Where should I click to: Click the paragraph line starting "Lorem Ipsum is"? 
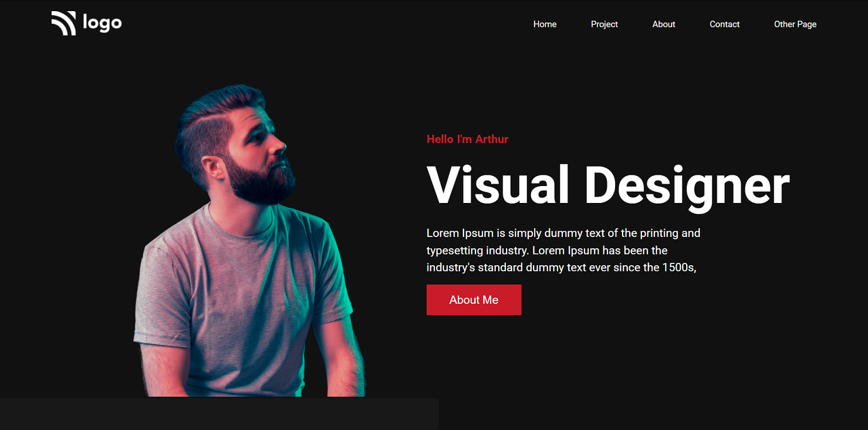563,233
